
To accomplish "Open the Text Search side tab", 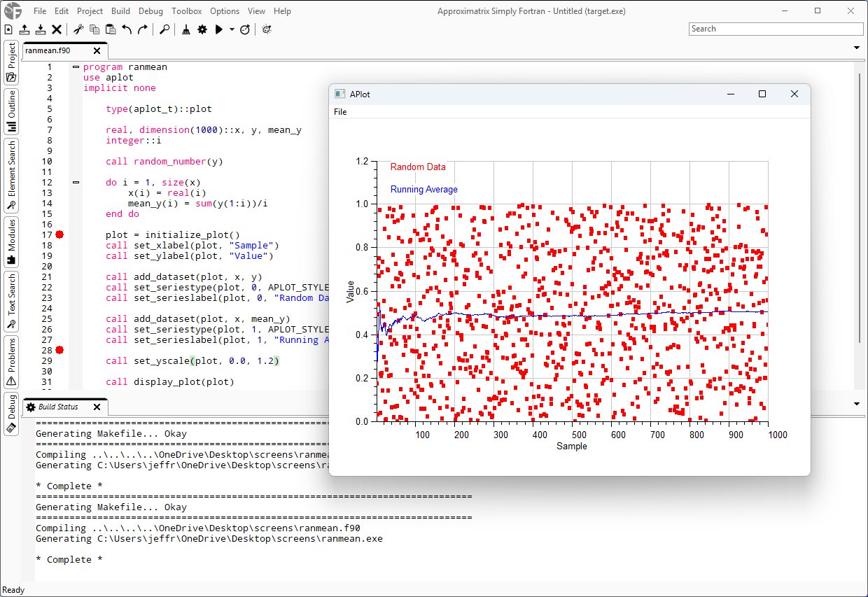I will (11, 302).
